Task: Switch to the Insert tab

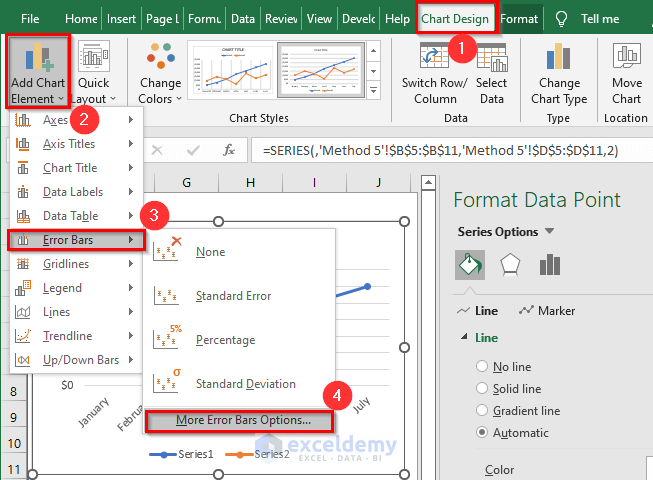Action: click(121, 19)
